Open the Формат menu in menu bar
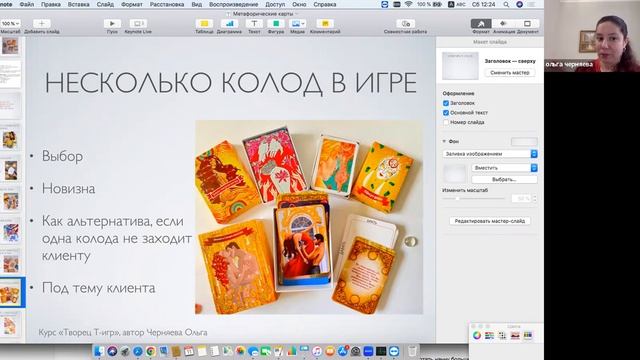Image resolution: width=640 pixels, height=360 pixels. click(132, 4)
